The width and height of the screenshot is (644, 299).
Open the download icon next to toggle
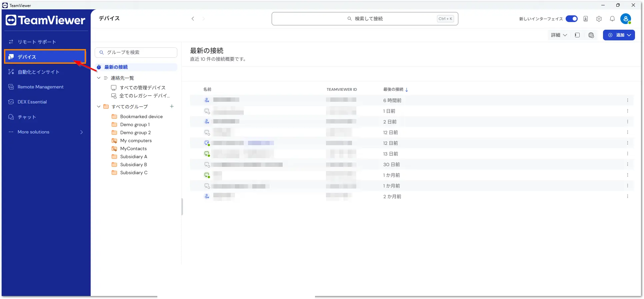point(586,19)
